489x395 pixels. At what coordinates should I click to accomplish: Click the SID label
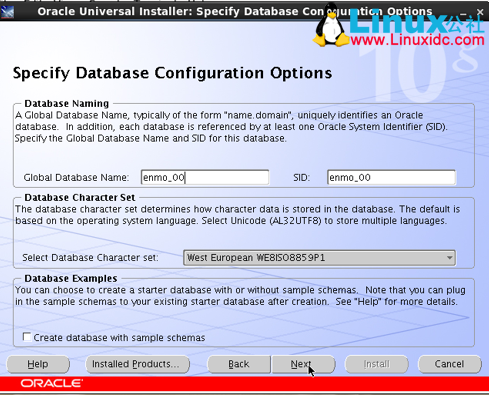tap(302, 178)
